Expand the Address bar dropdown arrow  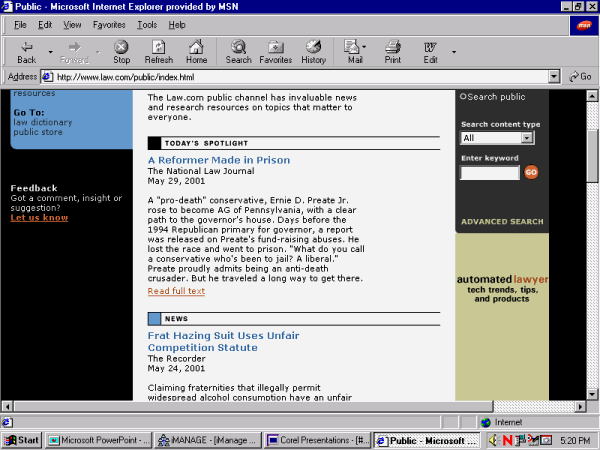[554, 77]
